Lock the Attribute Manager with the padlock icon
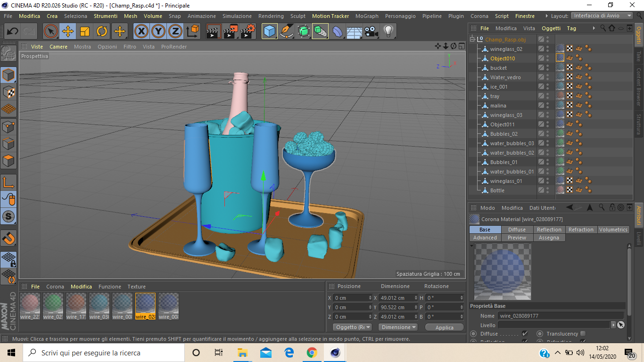Viewport: 644px width, 362px height. pos(611,207)
